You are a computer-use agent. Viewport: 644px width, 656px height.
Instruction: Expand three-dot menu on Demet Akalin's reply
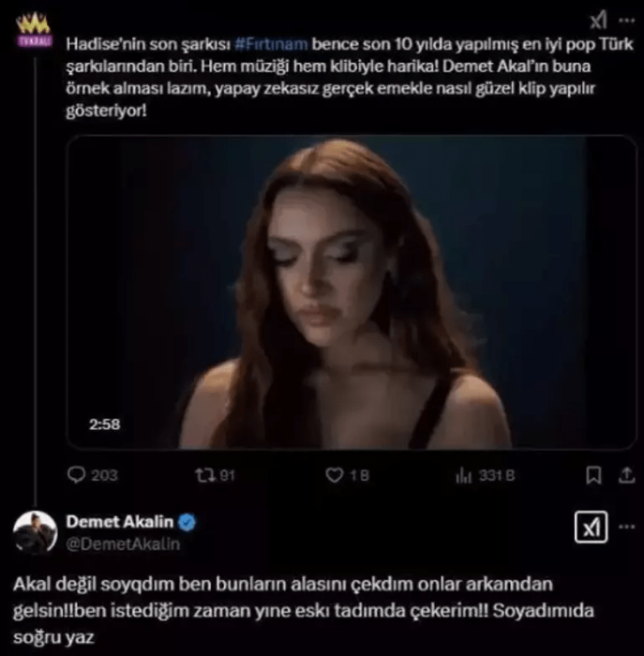[626, 527]
